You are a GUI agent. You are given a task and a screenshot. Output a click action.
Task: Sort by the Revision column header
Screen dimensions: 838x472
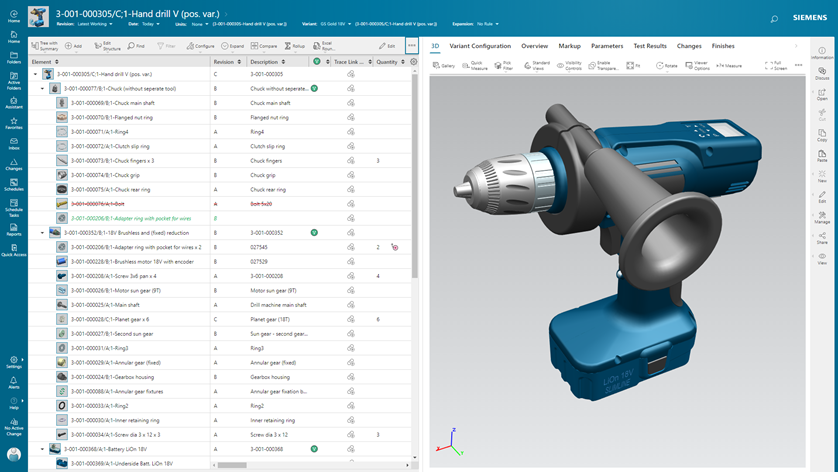(227, 62)
